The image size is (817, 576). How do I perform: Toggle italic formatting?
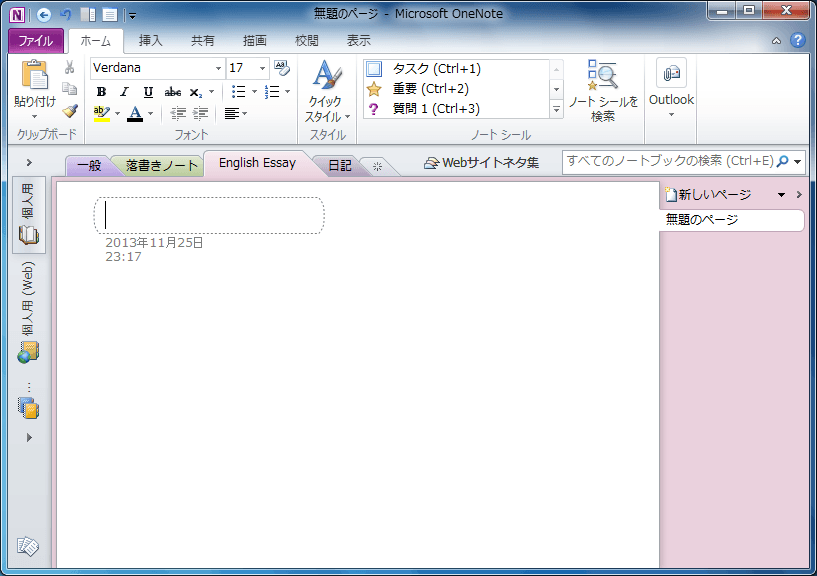coord(124,92)
